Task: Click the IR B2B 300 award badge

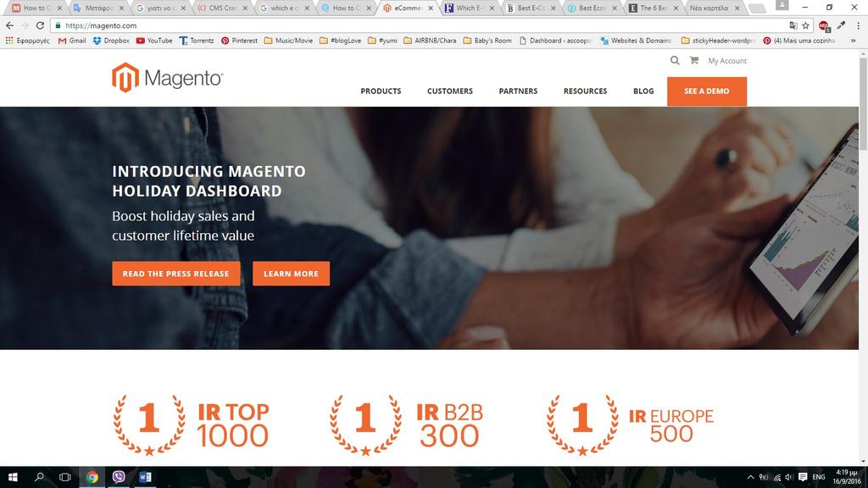Action: (407, 425)
